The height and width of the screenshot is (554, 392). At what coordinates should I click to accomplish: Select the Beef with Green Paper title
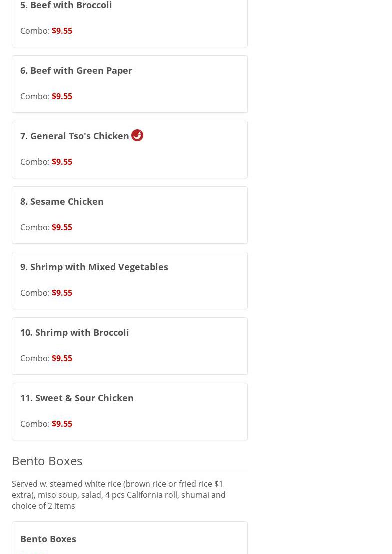(76, 70)
